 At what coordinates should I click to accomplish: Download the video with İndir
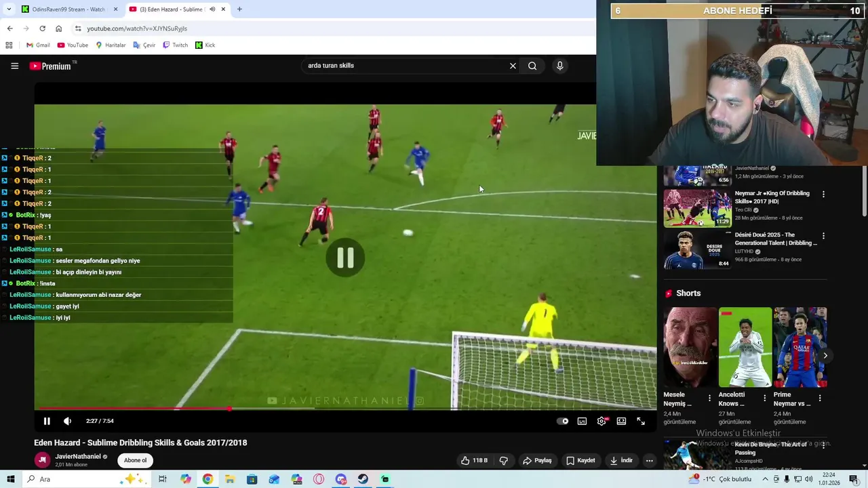621,460
